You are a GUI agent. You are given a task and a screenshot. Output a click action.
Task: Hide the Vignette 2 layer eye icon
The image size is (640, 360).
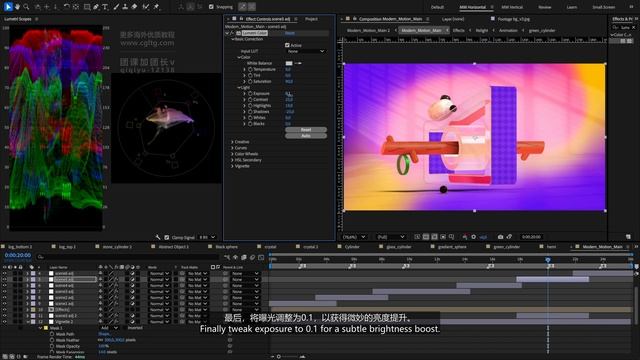(x=4, y=322)
